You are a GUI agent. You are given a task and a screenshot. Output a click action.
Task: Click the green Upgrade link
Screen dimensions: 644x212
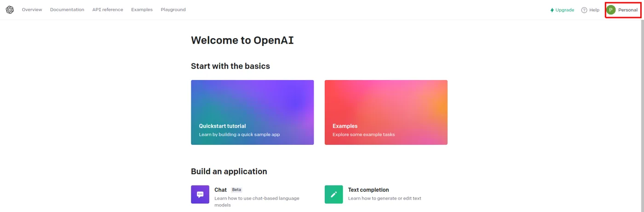(562, 10)
